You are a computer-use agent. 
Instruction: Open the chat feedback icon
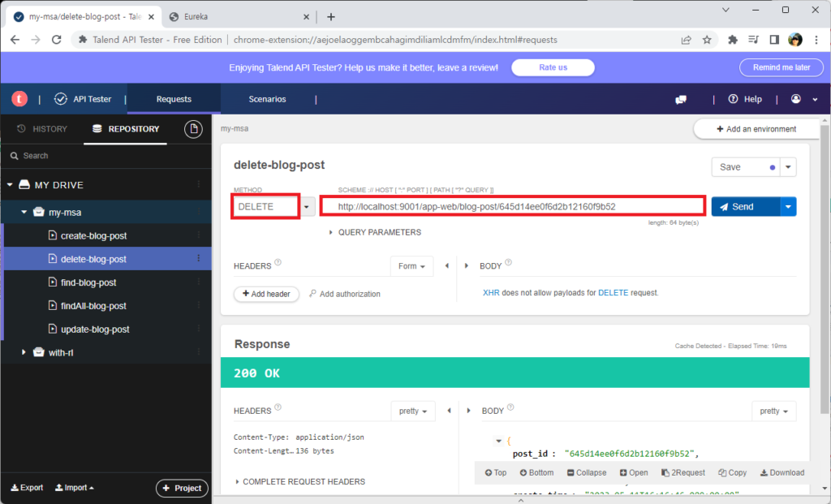pyautogui.click(x=681, y=99)
